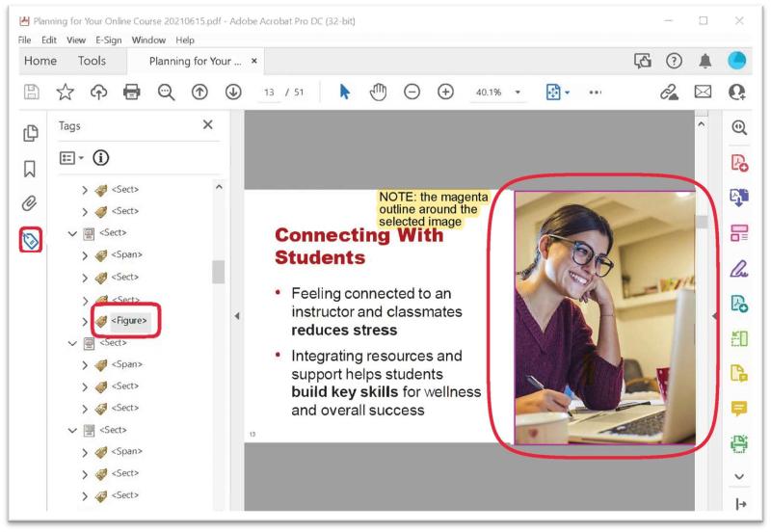Click the 40.1% zoom value field
771x532 pixels.
coord(489,92)
